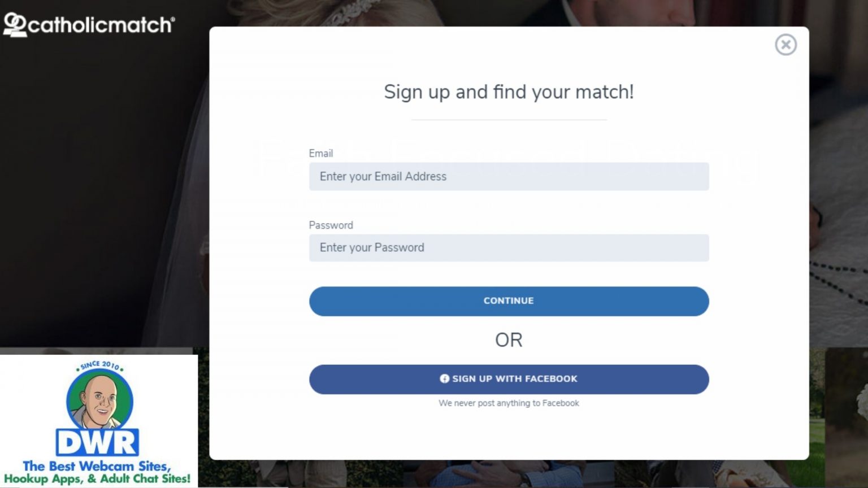Click the CatholicMatch interlocking rings logo icon
Viewport: 868px width, 488px height.
click(14, 24)
